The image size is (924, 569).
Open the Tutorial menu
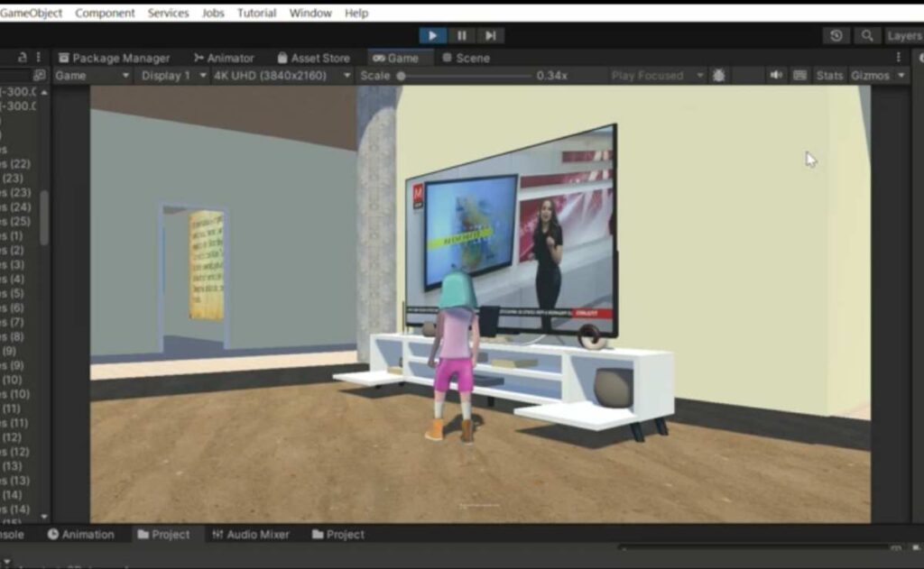[256, 13]
